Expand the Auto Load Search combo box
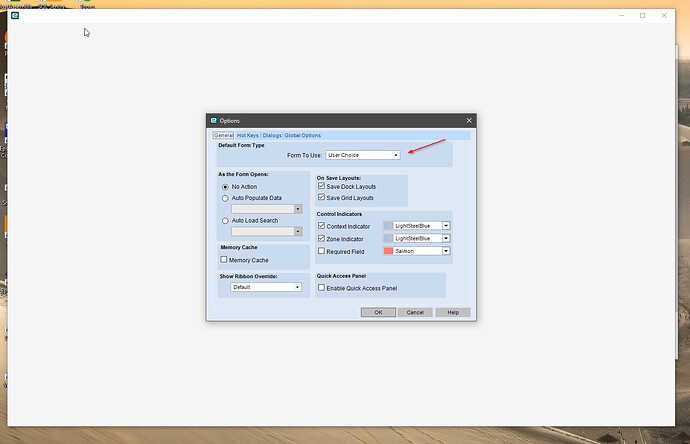 coord(298,231)
